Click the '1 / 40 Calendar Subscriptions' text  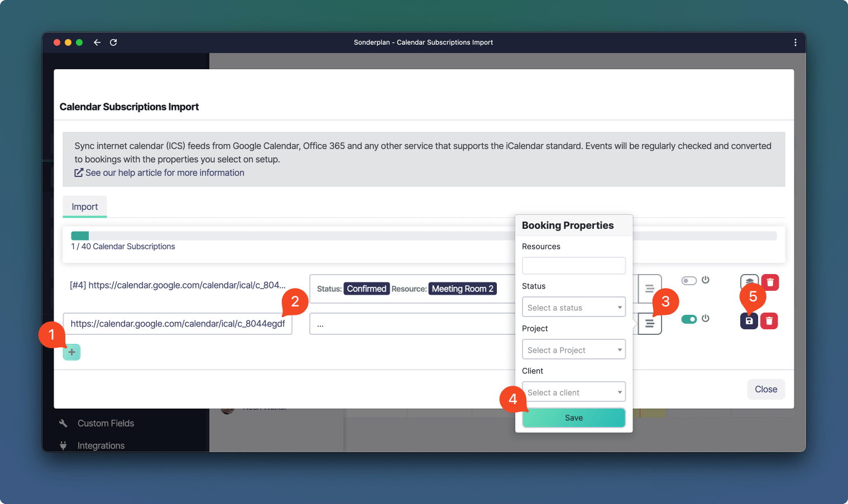tap(123, 247)
